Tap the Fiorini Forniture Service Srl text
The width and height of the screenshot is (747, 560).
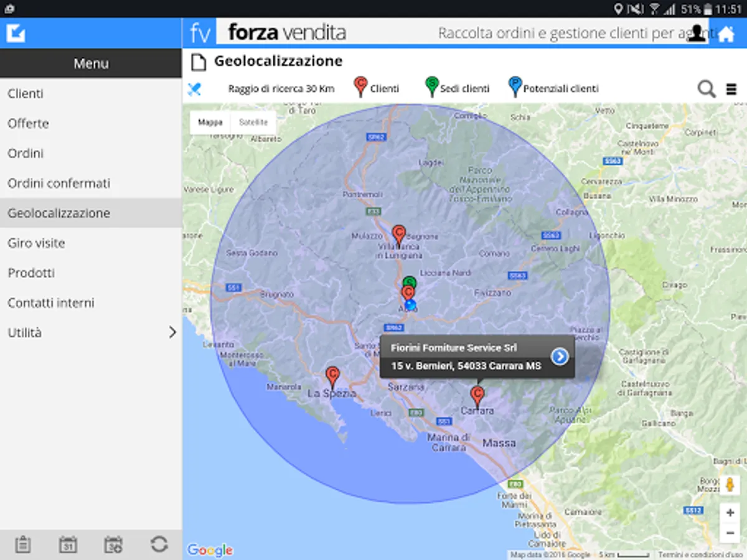(x=454, y=348)
